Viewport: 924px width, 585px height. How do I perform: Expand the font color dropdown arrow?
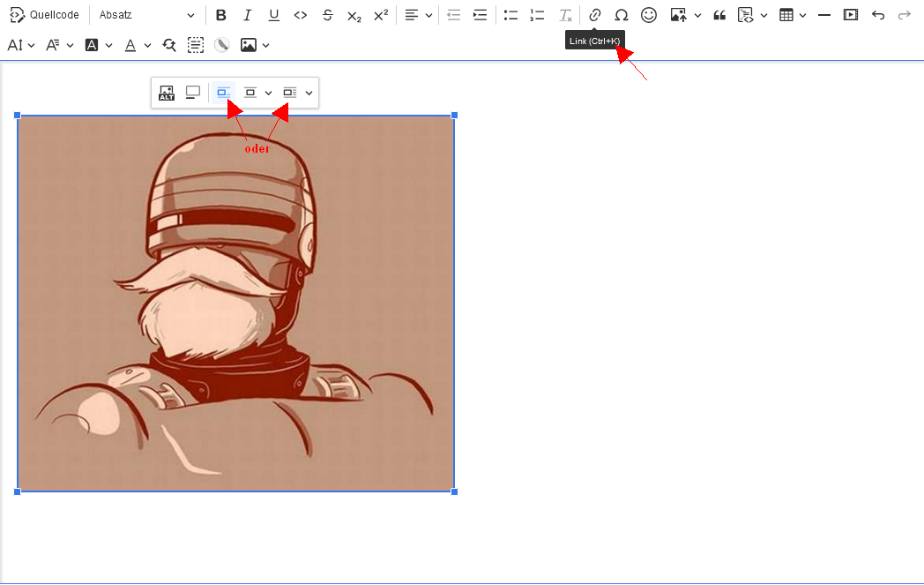pos(148,45)
